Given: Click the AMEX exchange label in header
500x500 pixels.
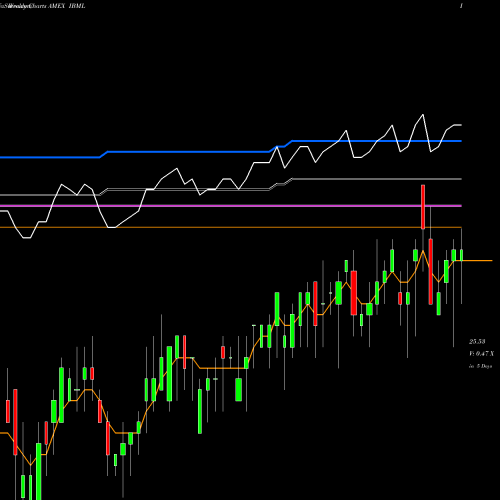Looking at the screenshot, I should [56, 6].
